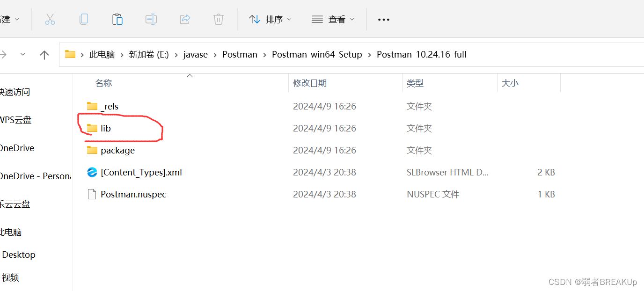Open the recent locations chevron
Viewport: 644px width, 291px height.
tap(22, 55)
